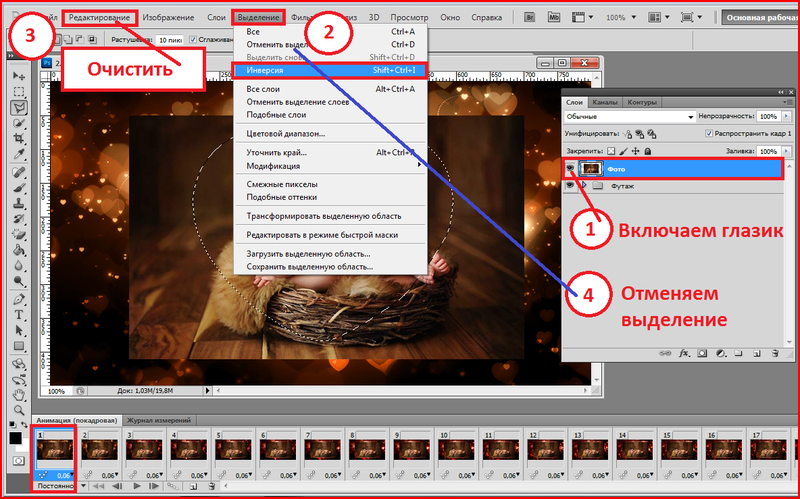The image size is (800, 499).
Task: Open the Редактирование menu
Action: coord(99,17)
